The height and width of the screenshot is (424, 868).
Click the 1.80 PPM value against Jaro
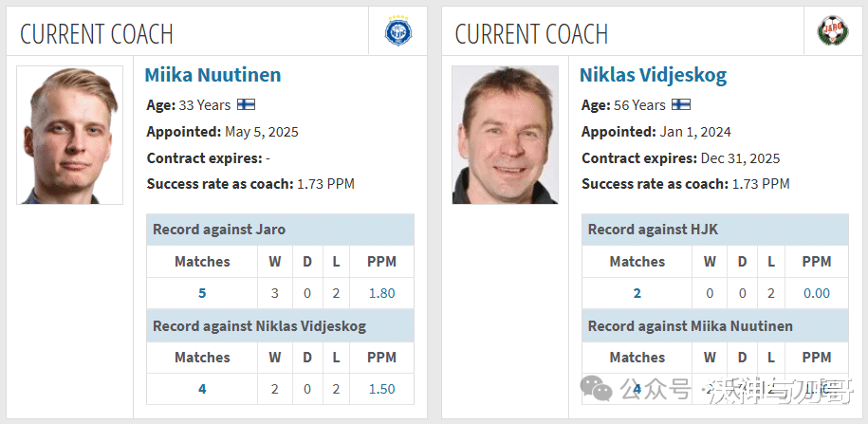pyautogui.click(x=381, y=293)
